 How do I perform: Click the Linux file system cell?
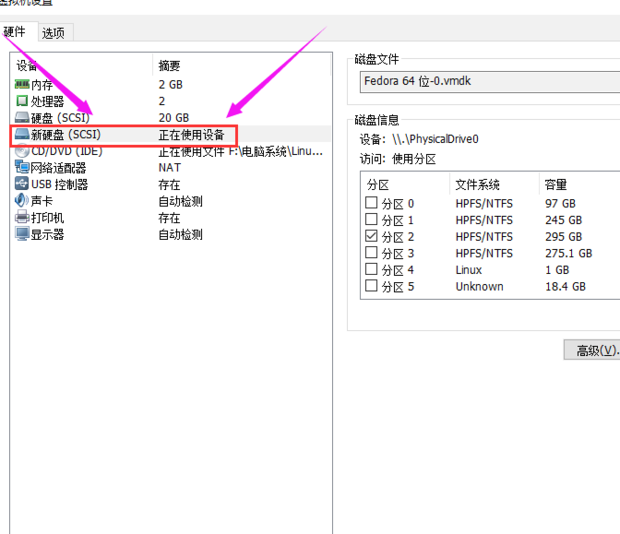(469, 270)
